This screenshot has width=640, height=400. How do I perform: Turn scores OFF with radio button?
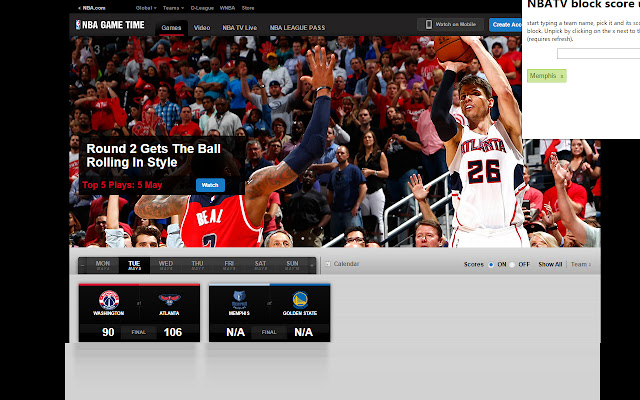coord(512,264)
